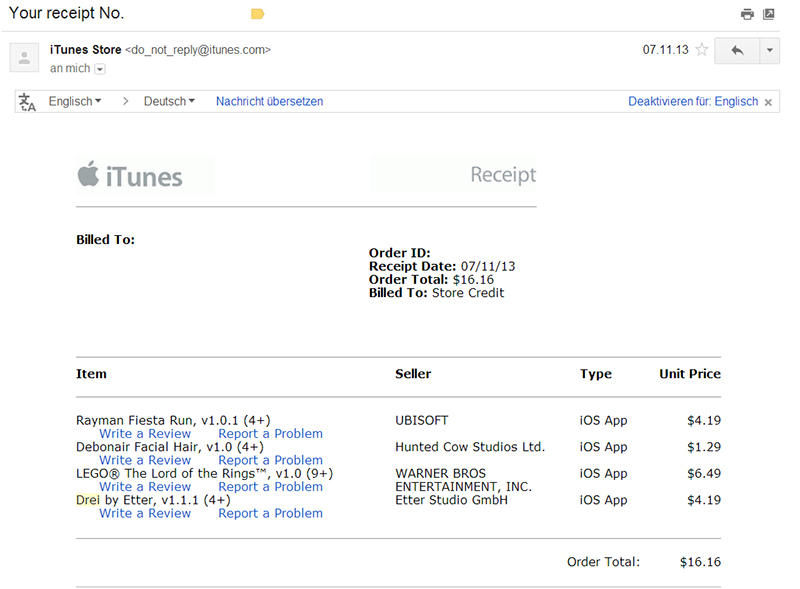Viewport: 800px width, 589px height.
Task: Click 'Hunted Cow Studios Ltd.' seller text
Action: (x=470, y=447)
